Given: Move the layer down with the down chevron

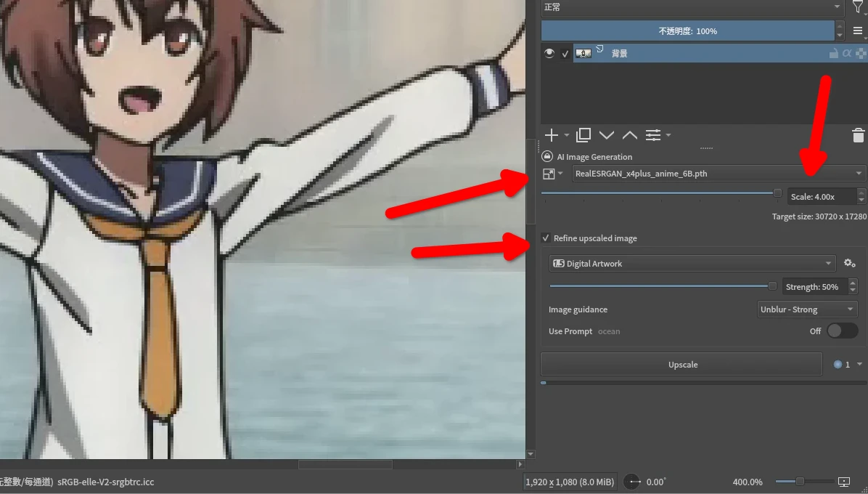Looking at the screenshot, I should pyautogui.click(x=607, y=135).
